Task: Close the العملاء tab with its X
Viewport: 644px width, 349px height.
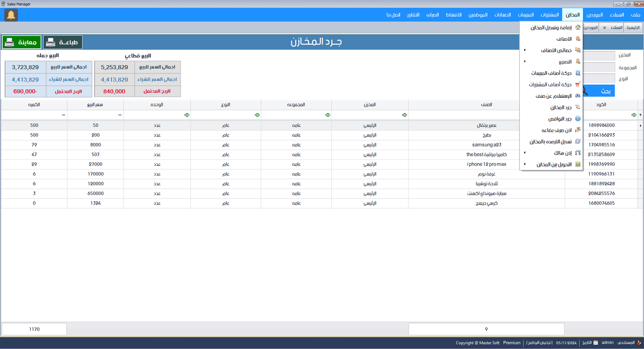Action: (604, 28)
